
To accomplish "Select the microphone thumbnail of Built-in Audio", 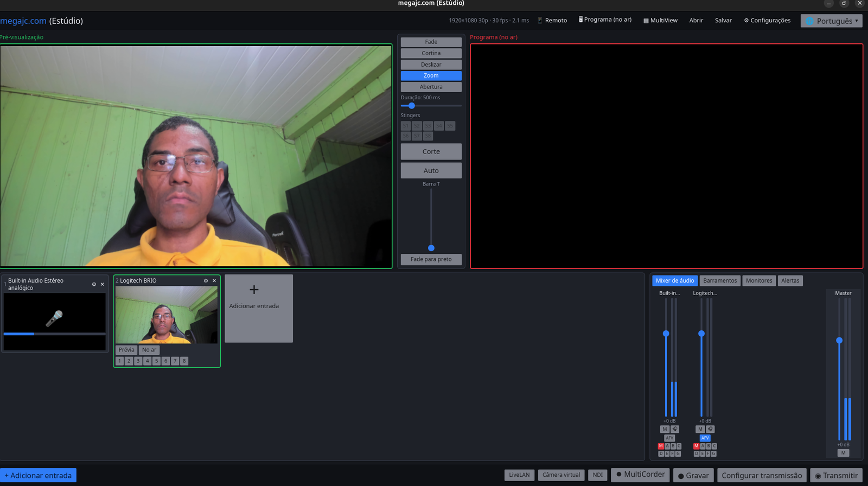I will [54, 322].
